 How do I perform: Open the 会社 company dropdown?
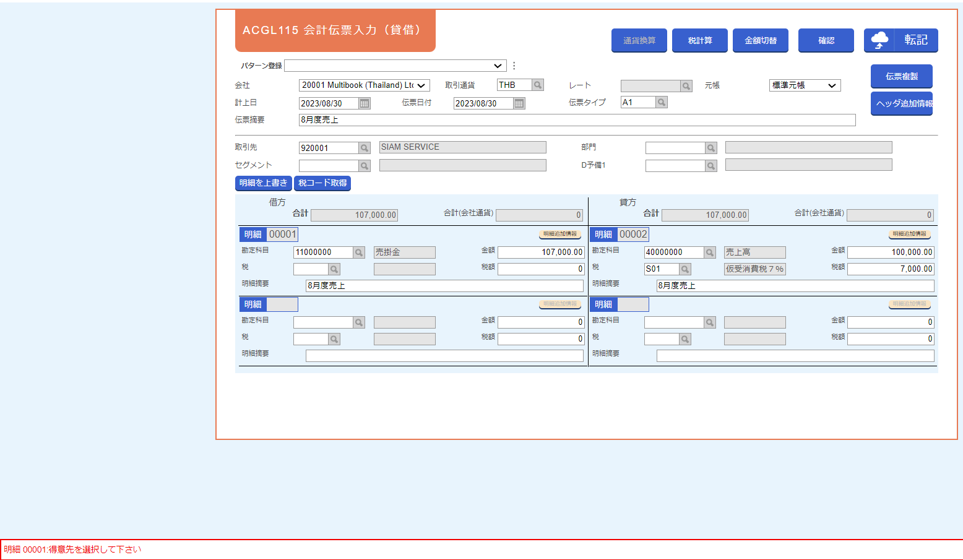[x=364, y=85]
